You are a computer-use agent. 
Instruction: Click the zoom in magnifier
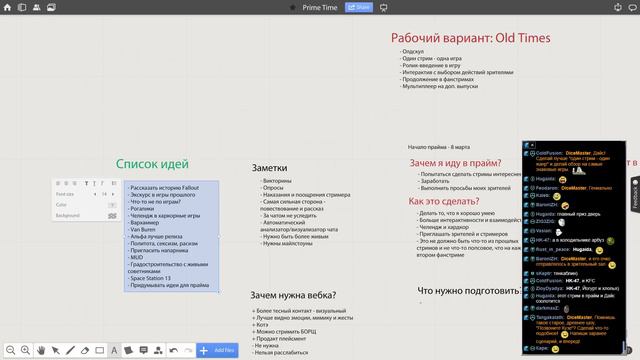[25, 350]
